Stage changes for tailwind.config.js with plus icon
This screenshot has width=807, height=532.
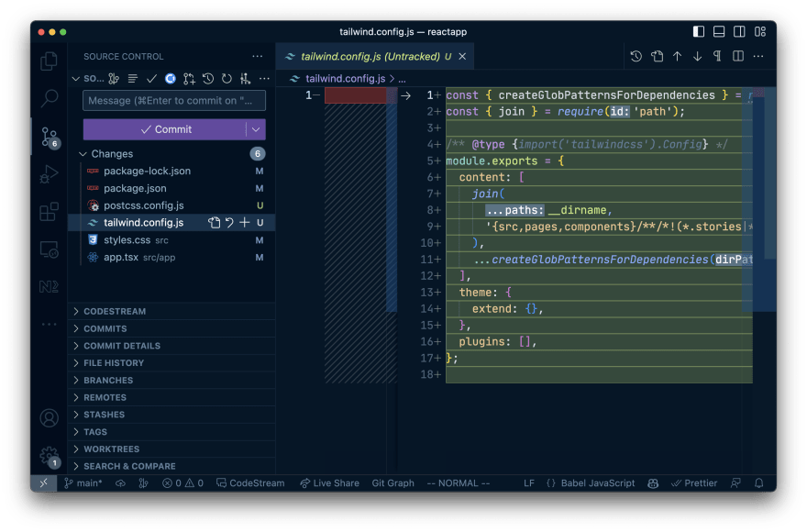(x=245, y=223)
